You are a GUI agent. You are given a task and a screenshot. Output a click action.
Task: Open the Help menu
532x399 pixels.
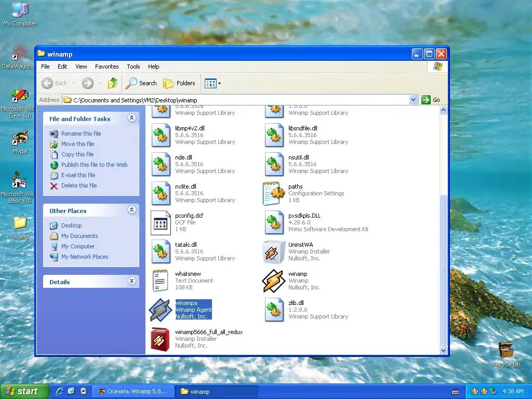[x=153, y=66]
